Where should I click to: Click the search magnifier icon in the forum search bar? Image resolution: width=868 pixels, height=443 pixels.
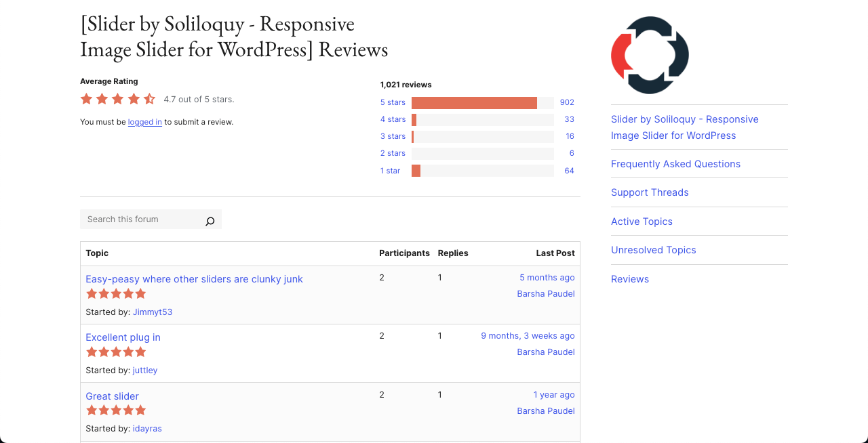tap(210, 220)
